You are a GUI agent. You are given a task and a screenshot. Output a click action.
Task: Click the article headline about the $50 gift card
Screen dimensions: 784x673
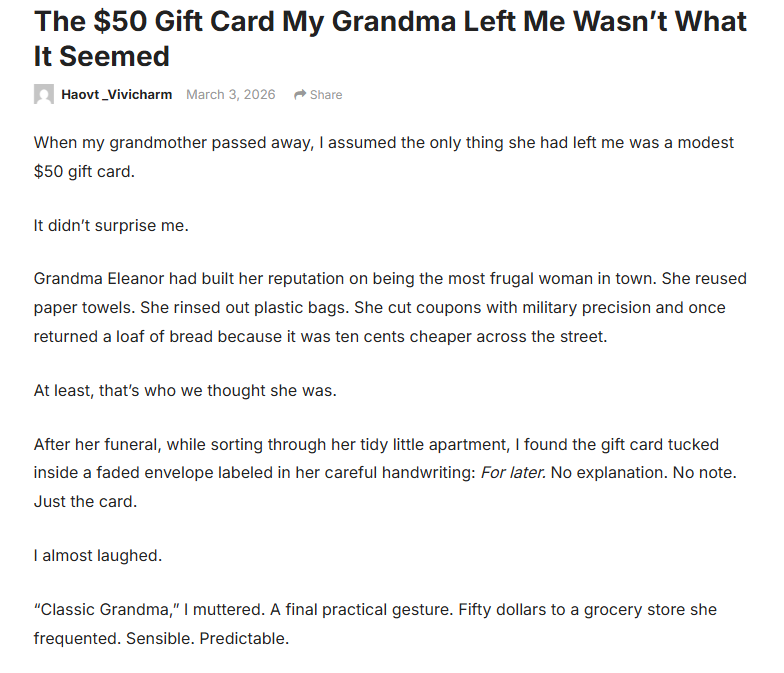pyautogui.click(x=390, y=38)
